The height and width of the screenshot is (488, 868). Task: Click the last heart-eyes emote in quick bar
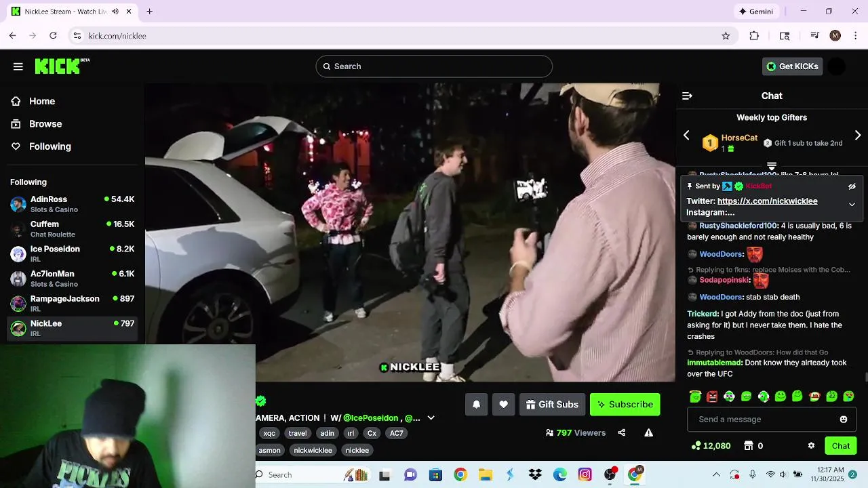click(848, 396)
